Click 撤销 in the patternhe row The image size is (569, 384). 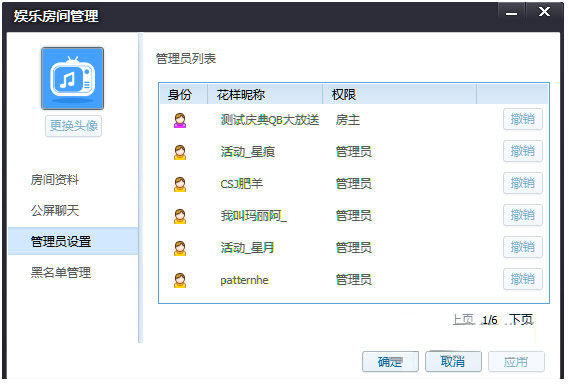pos(523,279)
